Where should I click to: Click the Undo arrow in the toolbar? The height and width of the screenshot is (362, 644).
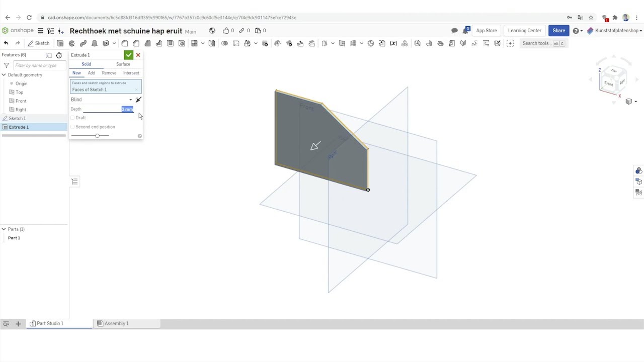tap(6, 43)
